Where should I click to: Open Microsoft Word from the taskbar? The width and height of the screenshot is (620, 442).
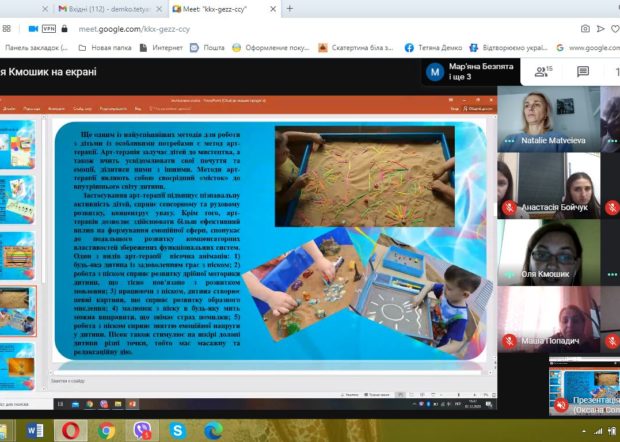click(x=35, y=431)
